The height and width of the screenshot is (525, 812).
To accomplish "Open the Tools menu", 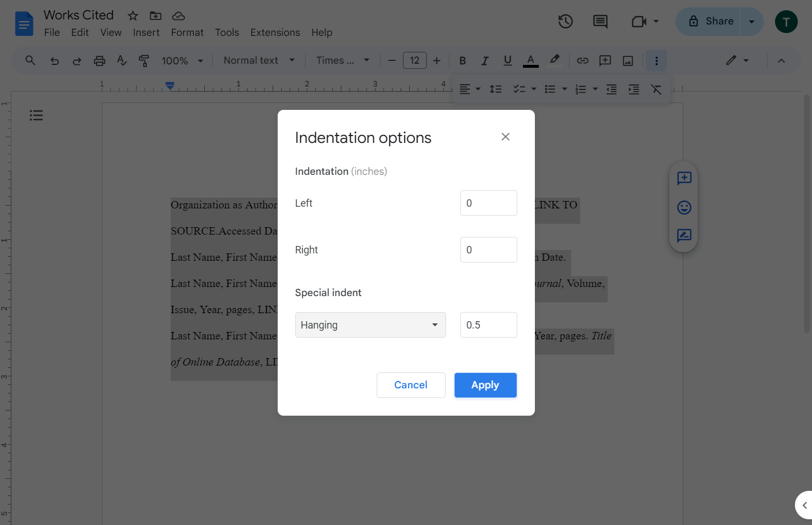I will tap(227, 32).
